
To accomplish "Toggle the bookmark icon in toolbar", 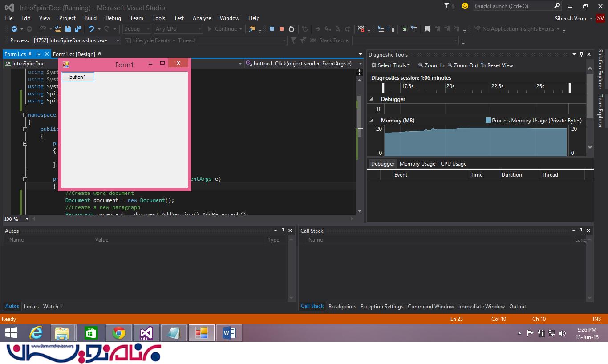I will pos(427,29).
